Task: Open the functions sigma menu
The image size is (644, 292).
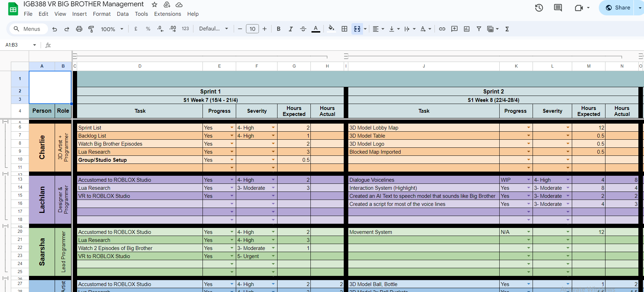Action: (x=507, y=29)
